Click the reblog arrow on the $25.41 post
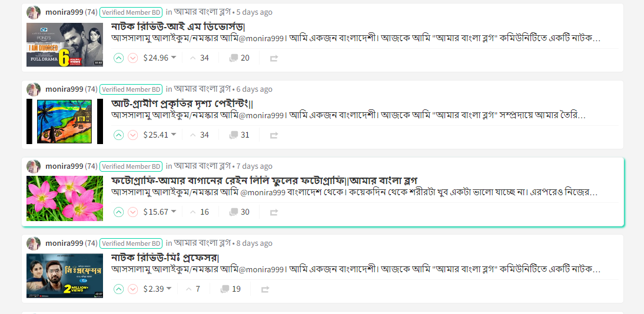This screenshot has height=314, width=644. [x=274, y=135]
